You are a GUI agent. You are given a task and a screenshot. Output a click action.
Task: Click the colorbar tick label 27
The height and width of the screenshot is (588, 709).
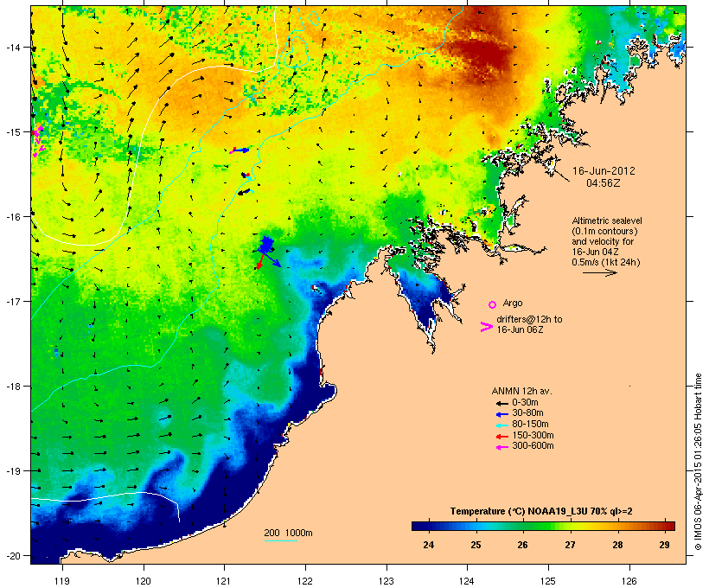click(x=570, y=545)
